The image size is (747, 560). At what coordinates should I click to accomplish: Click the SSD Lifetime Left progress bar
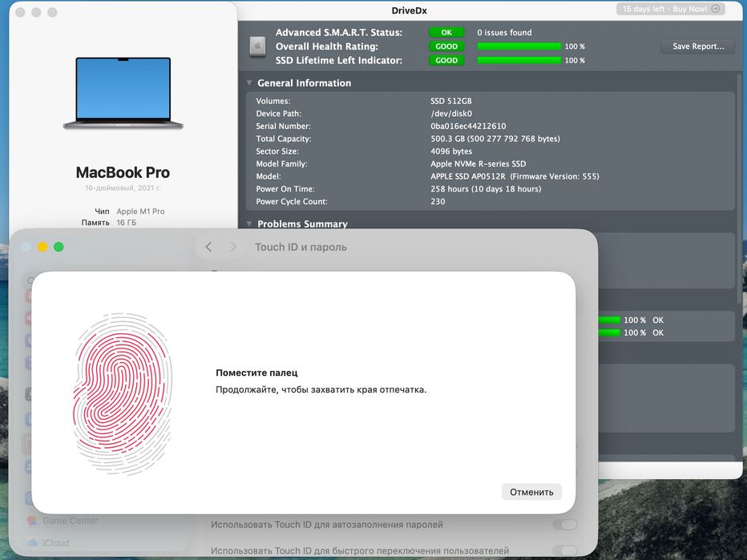(x=519, y=60)
